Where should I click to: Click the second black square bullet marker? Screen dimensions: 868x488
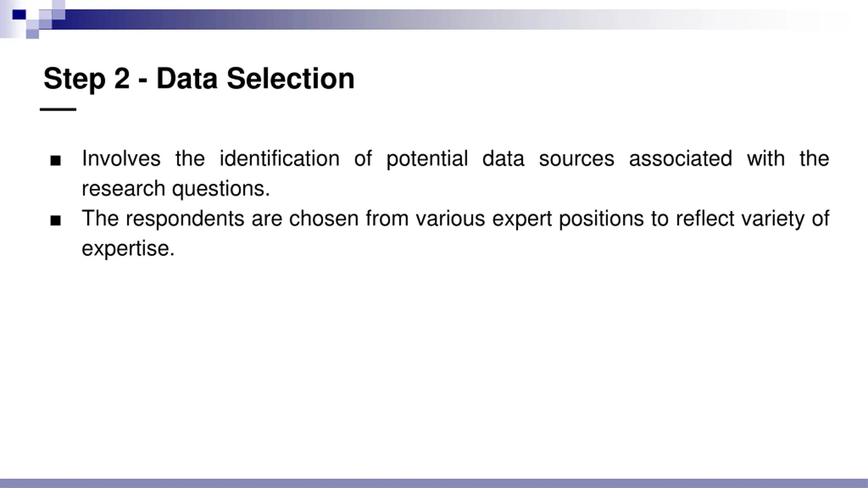(56, 221)
